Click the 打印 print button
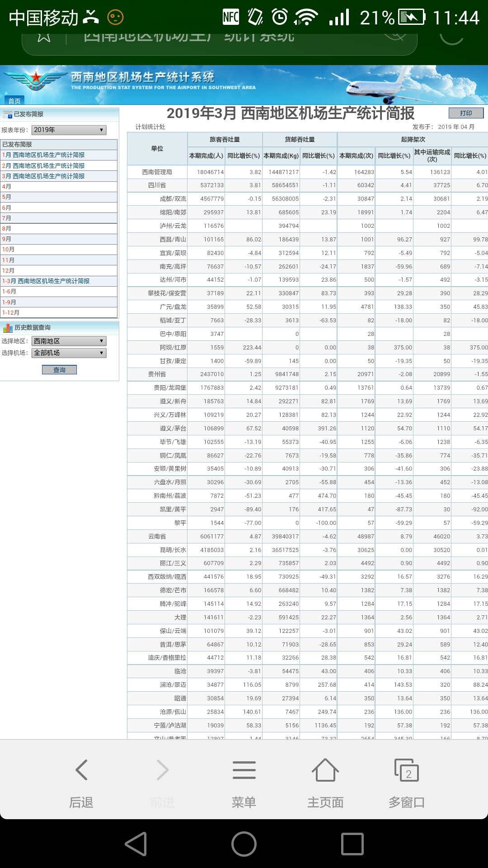This screenshot has height=868, width=488. point(466,113)
